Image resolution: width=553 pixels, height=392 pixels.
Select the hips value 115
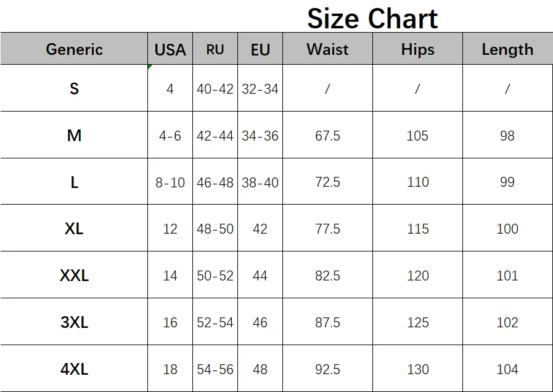click(x=417, y=229)
